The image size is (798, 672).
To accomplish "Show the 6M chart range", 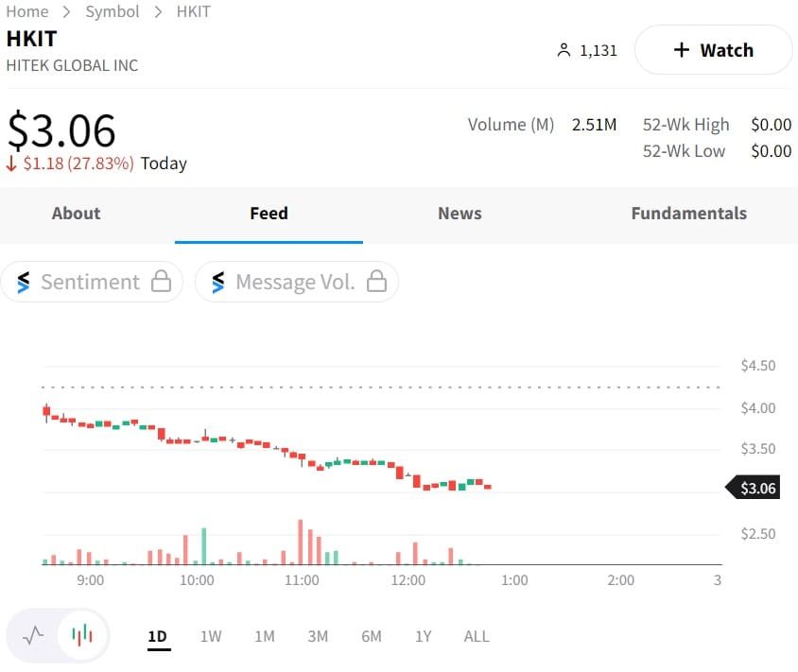I will pos(372,636).
